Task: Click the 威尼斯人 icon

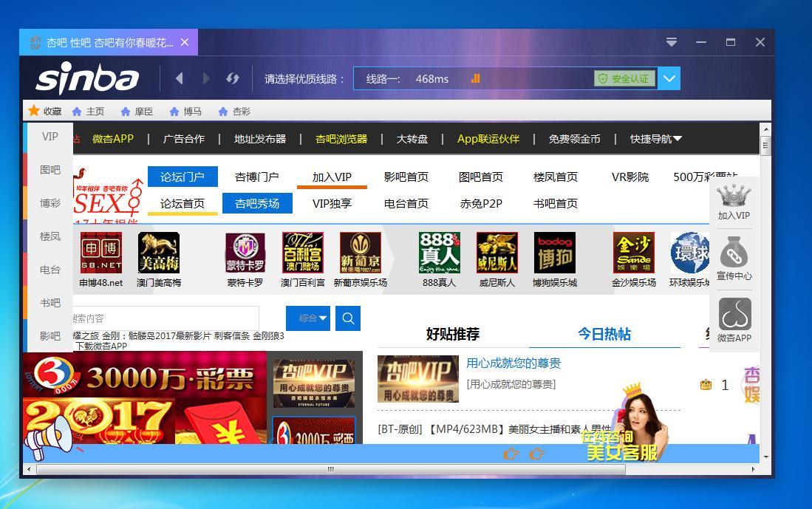Action: coord(497,253)
